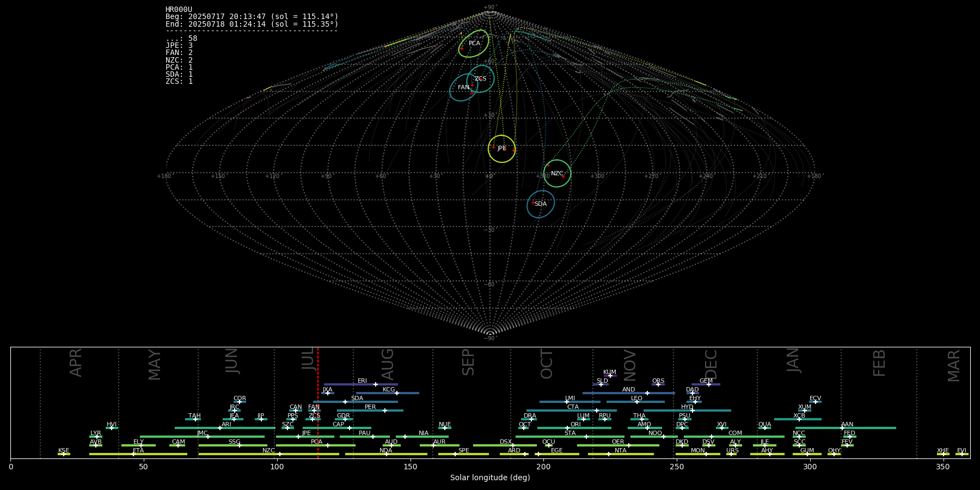Click the green NZC radiant circle on map
The image size is (980, 490).
click(x=557, y=173)
